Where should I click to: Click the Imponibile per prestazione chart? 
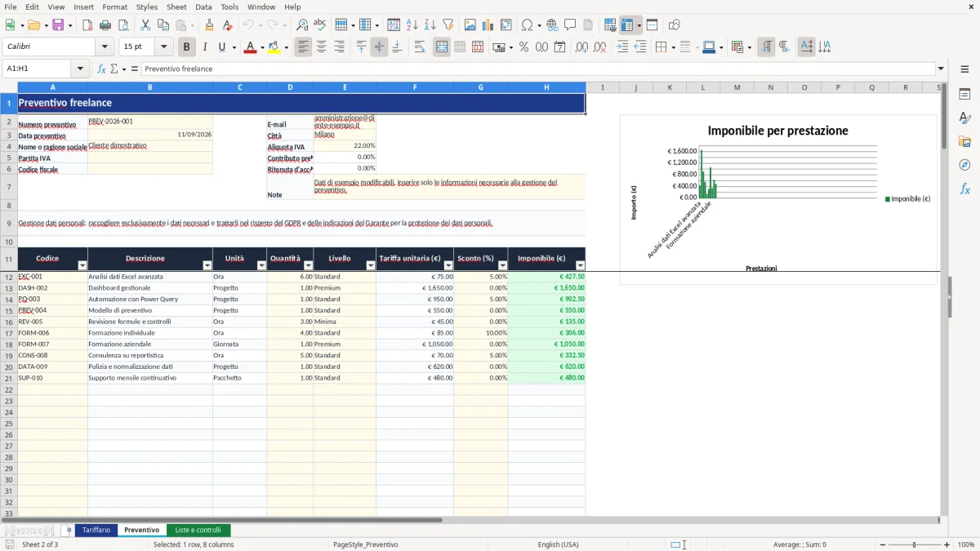778,199
